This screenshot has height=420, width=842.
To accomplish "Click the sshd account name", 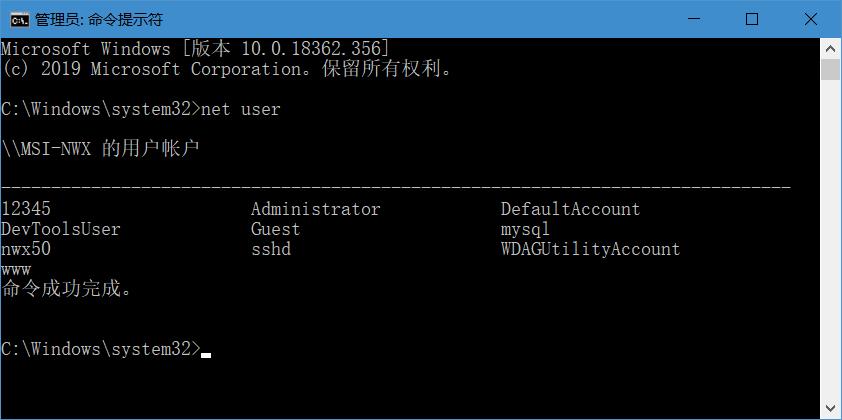I will [x=270, y=249].
